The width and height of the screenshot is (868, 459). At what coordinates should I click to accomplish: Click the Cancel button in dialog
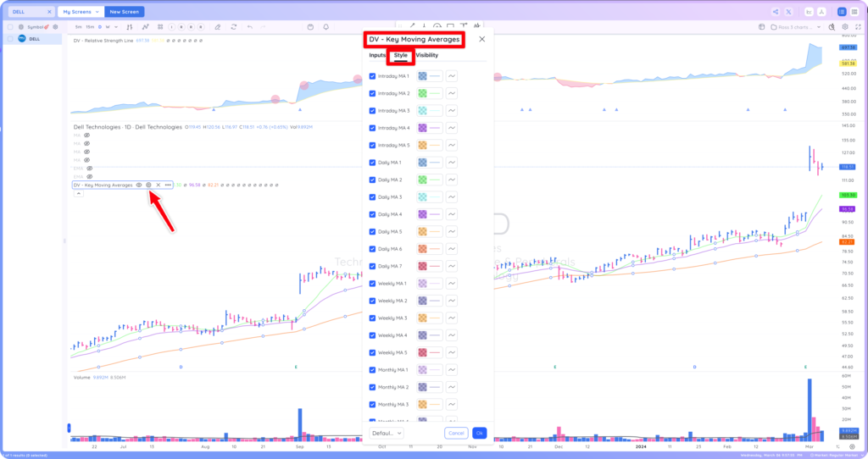(x=456, y=433)
